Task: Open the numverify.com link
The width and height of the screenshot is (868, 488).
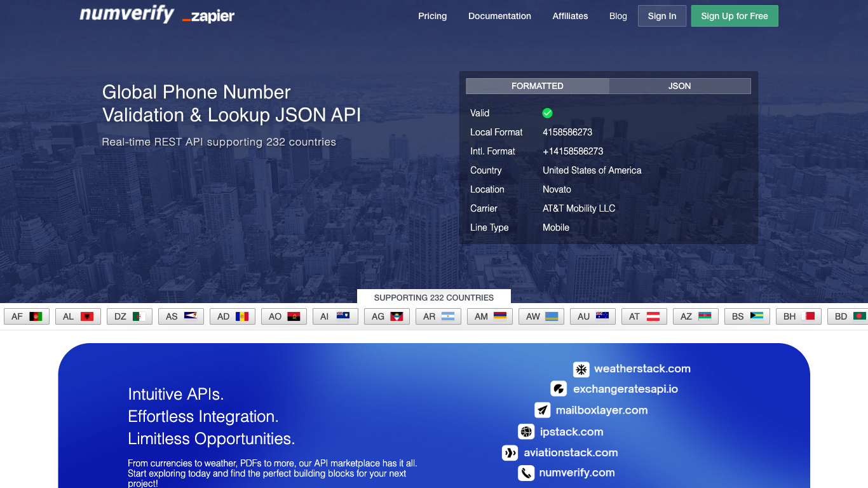Action: click(x=577, y=473)
